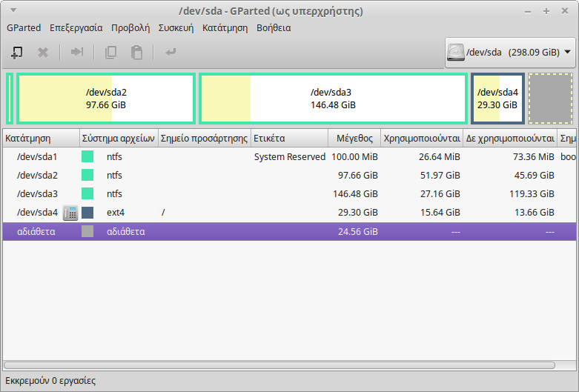
Task: Select the /dev/sda4 block in disk map
Action: (497, 99)
